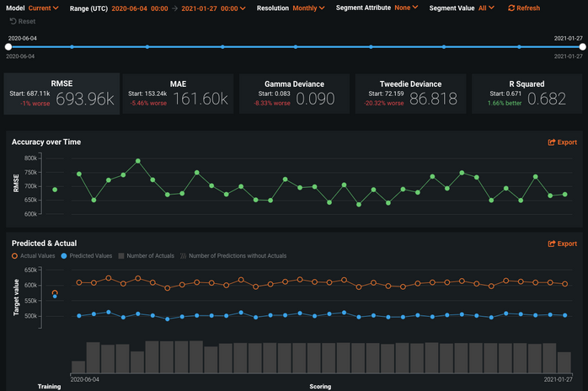588x391 pixels.
Task: Click Export icon in Predicted & Actual
Action: coord(552,244)
